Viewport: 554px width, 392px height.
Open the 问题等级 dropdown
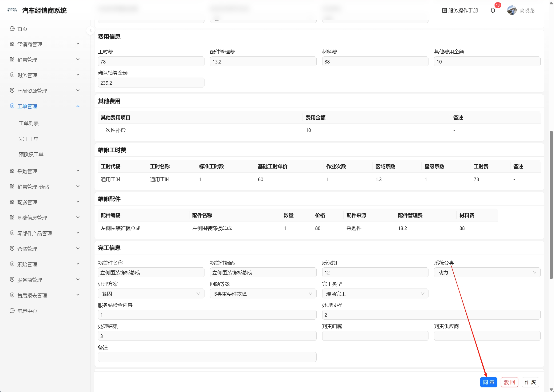click(263, 293)
